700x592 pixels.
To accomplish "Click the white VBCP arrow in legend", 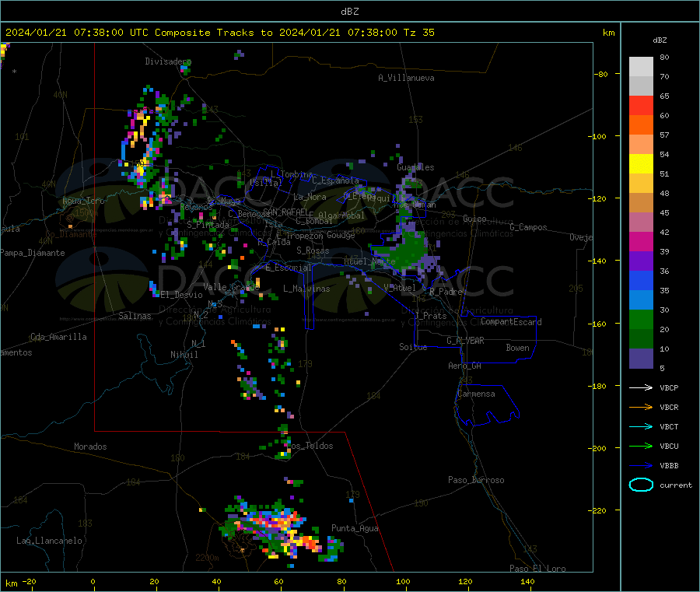I will tap(641, 387).
